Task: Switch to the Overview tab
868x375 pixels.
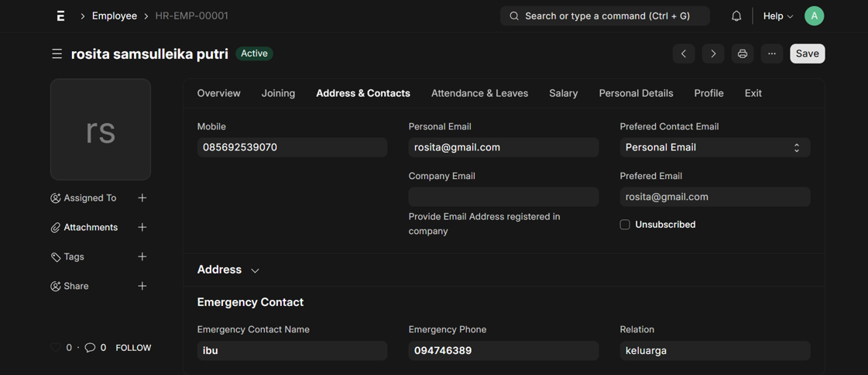Action: pyautogui.click(x=218, y=93)
